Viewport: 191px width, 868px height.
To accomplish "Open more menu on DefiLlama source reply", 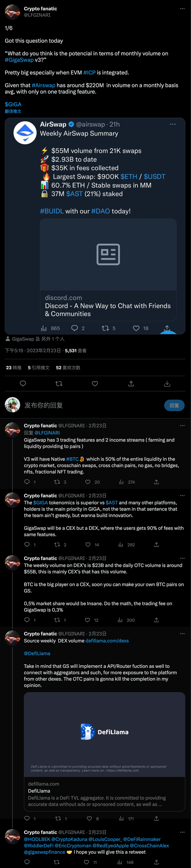I will [x=182, y=633].
